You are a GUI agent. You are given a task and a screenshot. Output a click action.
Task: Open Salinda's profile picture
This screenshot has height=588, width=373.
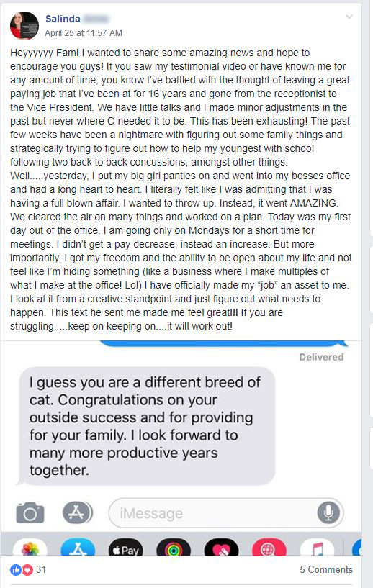point(24,25)
